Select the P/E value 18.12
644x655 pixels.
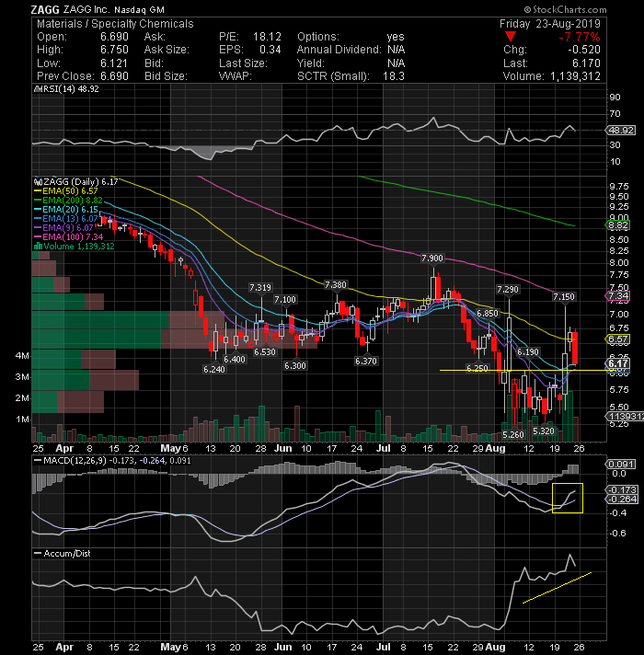tap(267, 37)
